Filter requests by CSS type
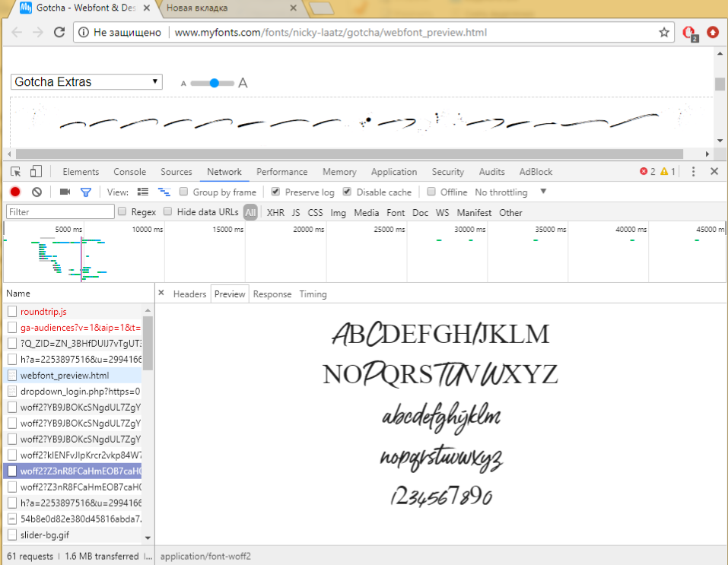The image size is (728, 565). pos(315,213)
